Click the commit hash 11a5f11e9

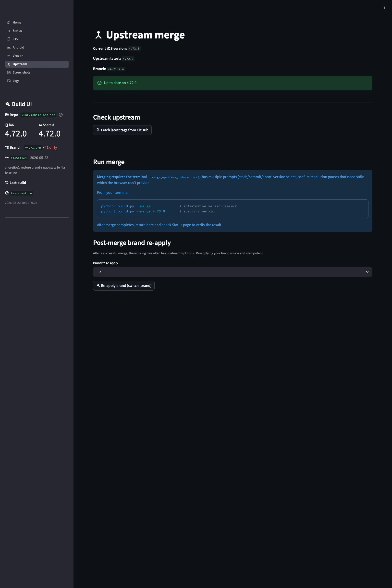pos(19,158)
